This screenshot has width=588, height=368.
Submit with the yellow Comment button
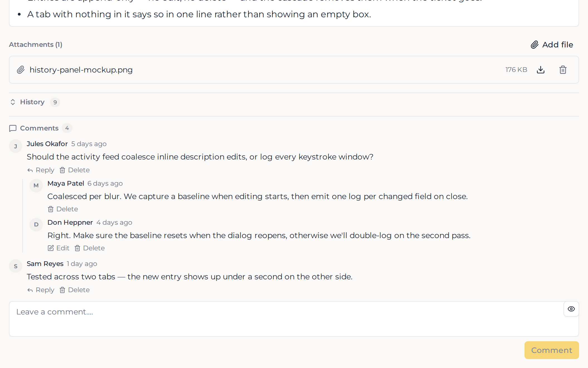[552, 350]
